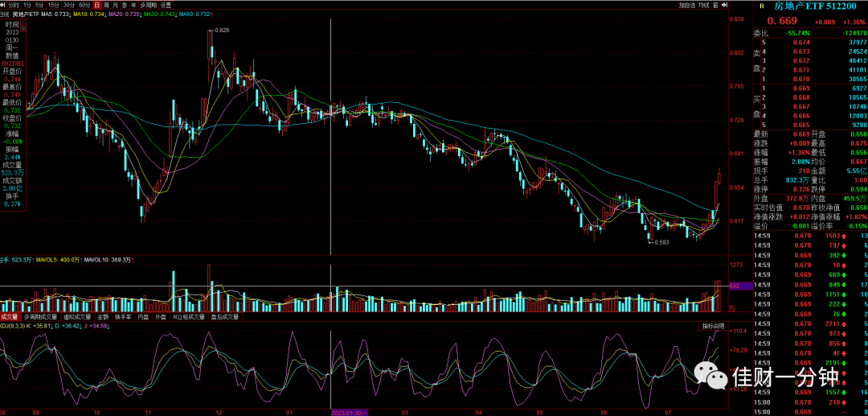
Task: Switch chart to 季 quarterly period
Action: coord(125,5)
